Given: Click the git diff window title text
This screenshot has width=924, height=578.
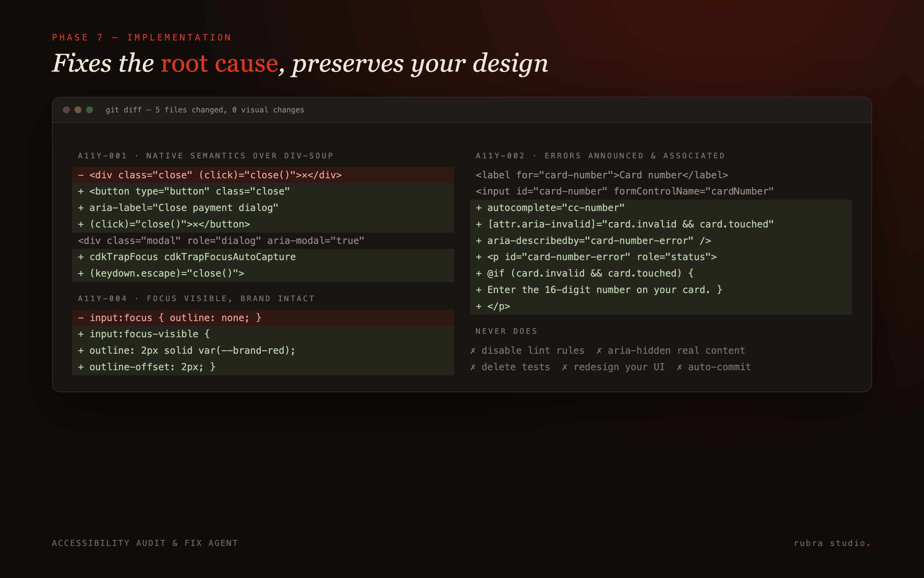Looking at the screenshot, I should 205,110.
